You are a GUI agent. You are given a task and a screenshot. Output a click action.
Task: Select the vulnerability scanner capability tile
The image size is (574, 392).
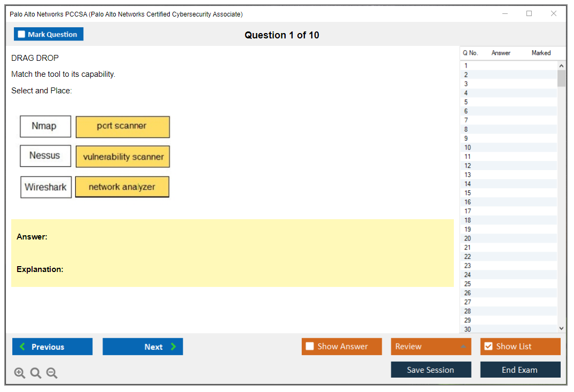coord(123,157)
